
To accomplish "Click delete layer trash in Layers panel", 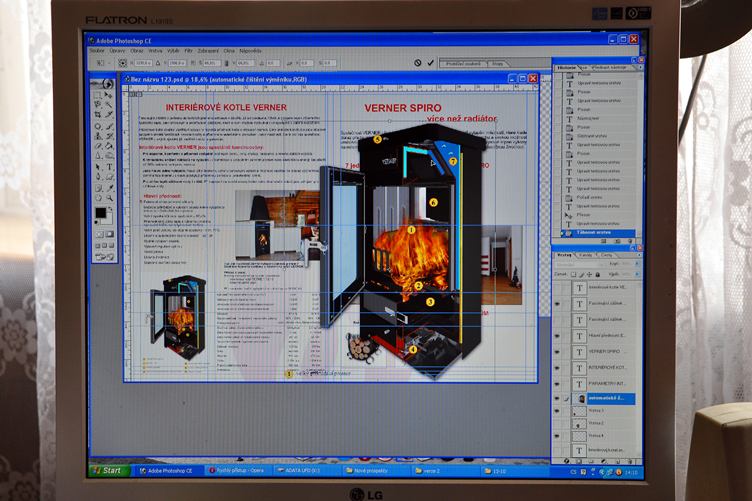I will (x=628, y=461).
